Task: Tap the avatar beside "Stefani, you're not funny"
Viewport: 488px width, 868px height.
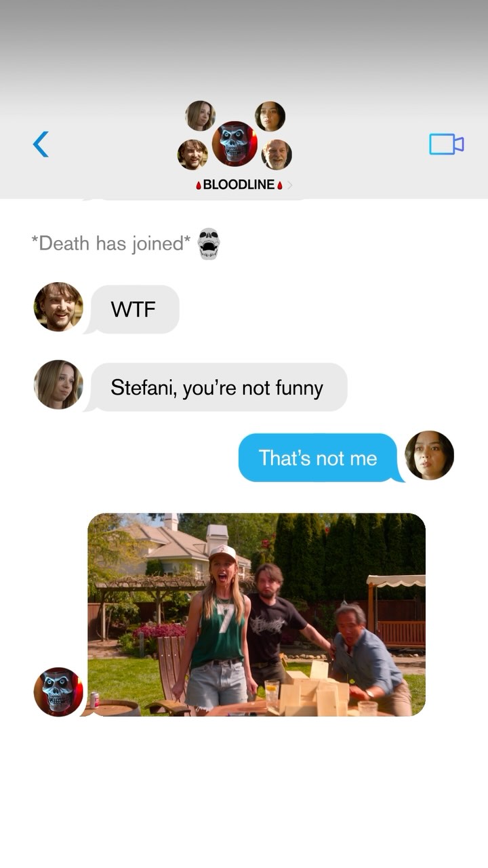Action: 58,384
